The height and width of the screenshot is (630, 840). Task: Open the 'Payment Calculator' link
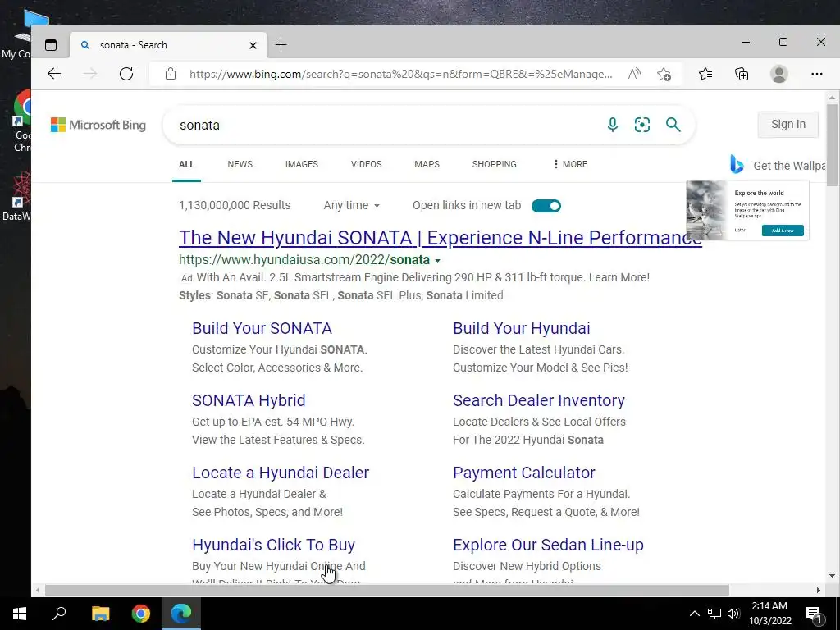coord(524,472)
